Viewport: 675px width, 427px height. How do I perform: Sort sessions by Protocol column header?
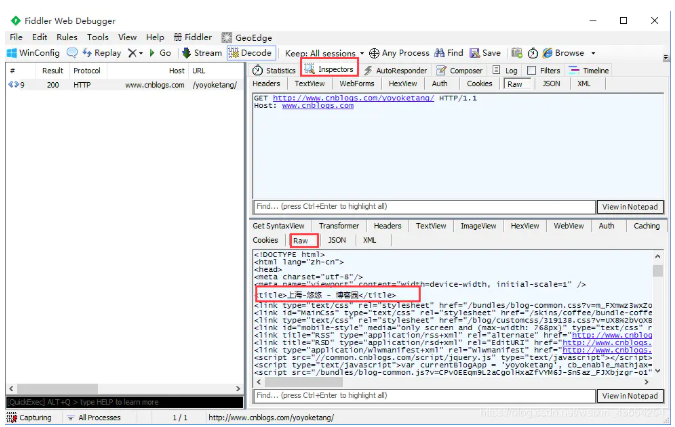[87, 71]
